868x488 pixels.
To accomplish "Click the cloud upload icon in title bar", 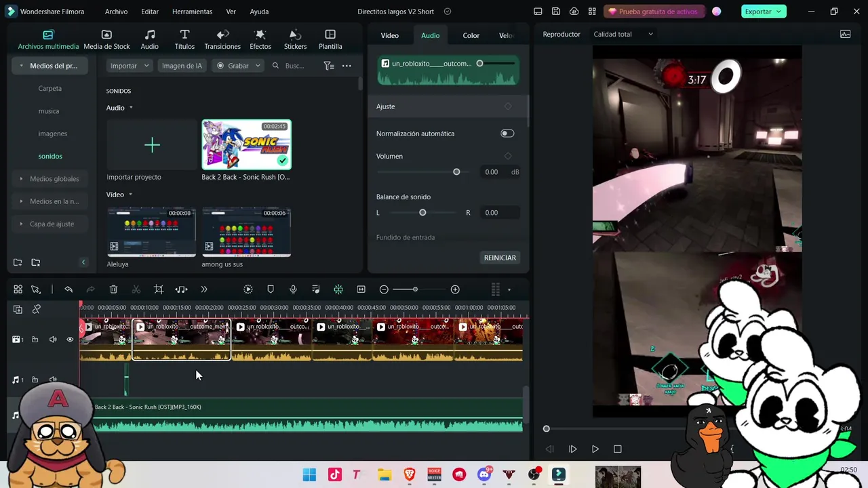I will coord(574,12).
